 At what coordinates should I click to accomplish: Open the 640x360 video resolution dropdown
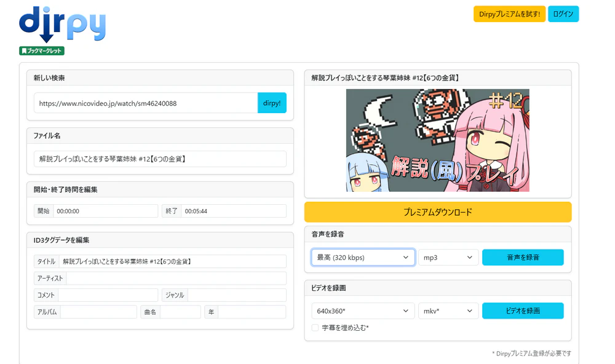pyautogui.click(x=362, y=311)
